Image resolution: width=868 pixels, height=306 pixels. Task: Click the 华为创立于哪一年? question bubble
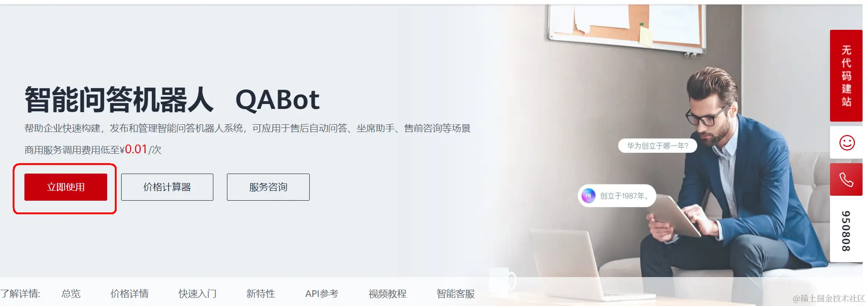(x=657, y=146)
